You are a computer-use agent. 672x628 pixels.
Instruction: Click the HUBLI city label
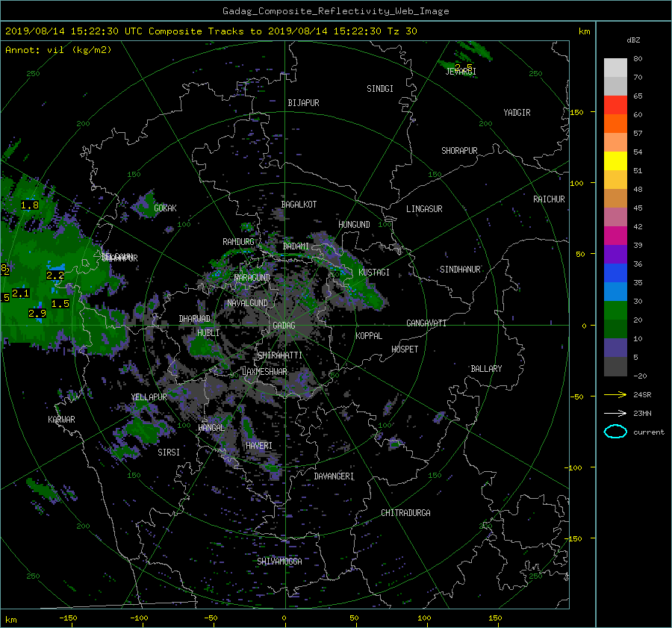pyautogui.click(x=208, y=332)
